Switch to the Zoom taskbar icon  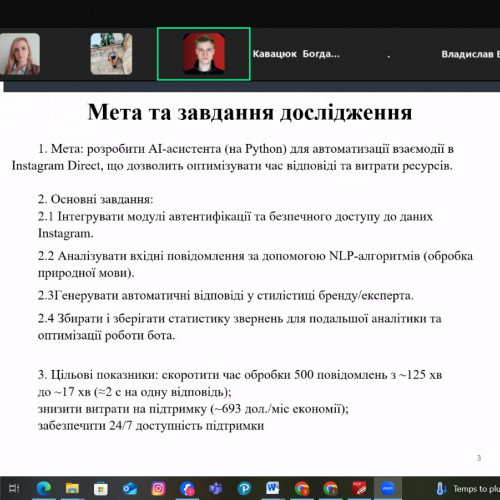coord(388,489)
